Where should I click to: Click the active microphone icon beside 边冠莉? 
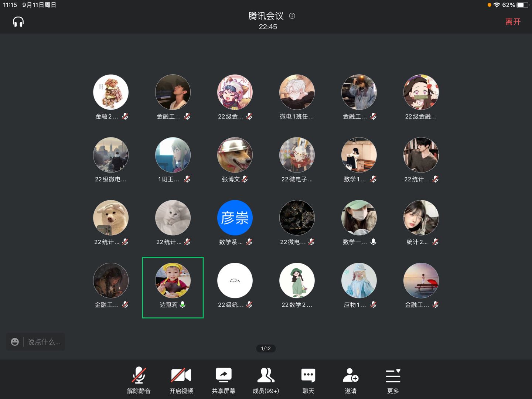[x=183, y=304]
